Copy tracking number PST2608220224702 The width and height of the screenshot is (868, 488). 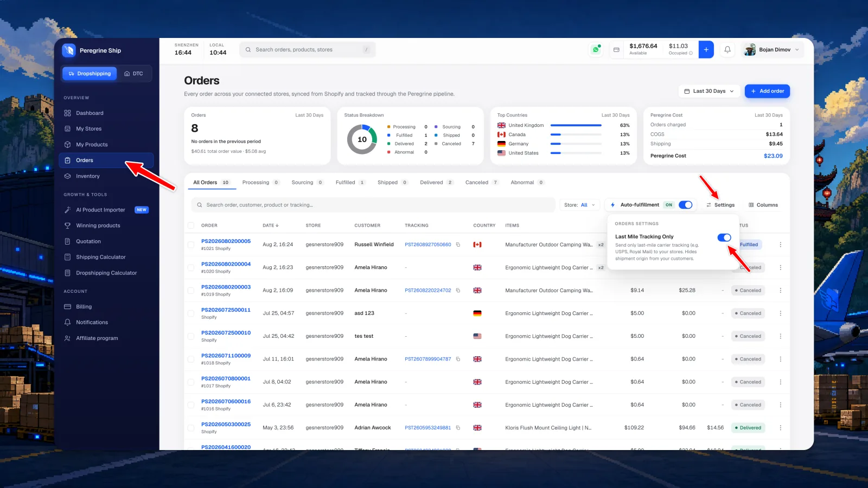(x=458, y=291)
